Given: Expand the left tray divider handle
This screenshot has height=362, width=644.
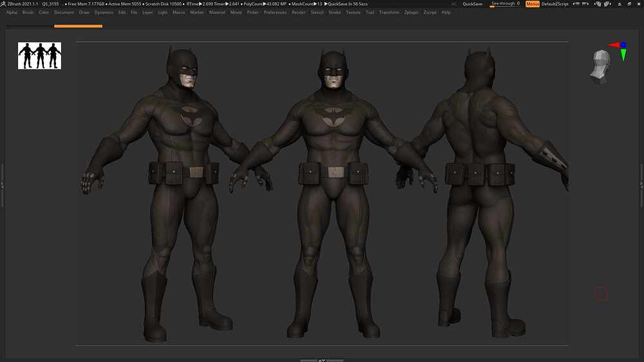Looking at the screenshot, I should point(2,185).
